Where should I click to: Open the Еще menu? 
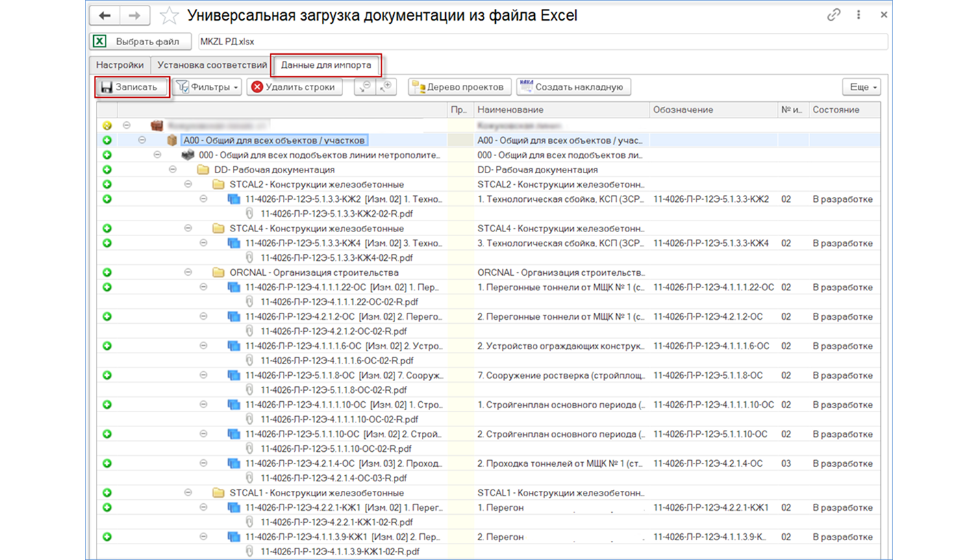(863, 87)
